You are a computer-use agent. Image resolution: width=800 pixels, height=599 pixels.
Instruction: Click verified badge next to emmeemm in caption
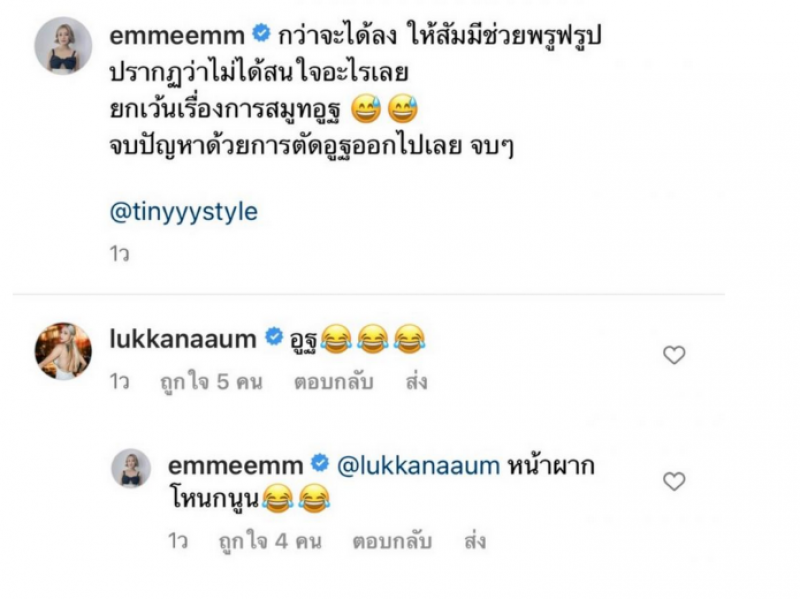(261, 34)
